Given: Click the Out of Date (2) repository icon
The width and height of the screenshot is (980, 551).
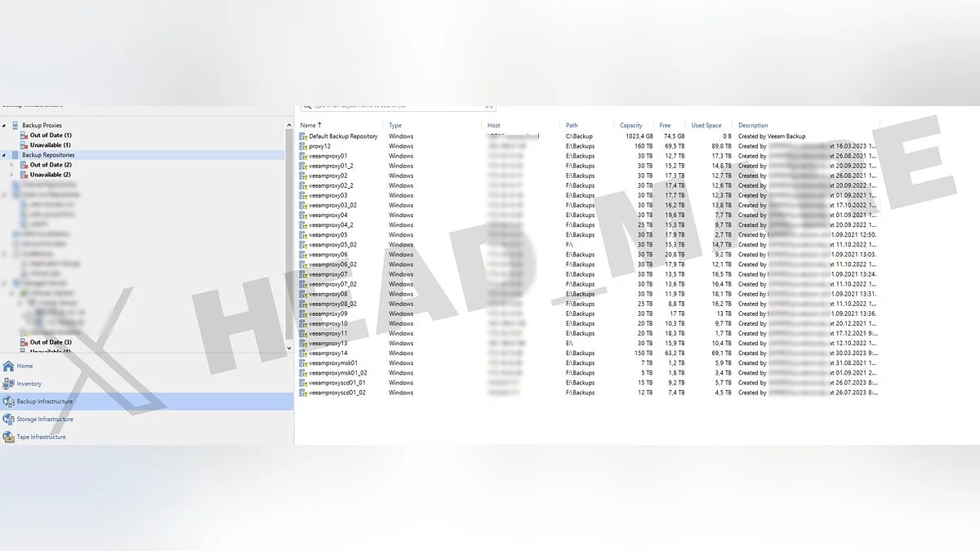Looking at the screenshot, I should 24,165.
